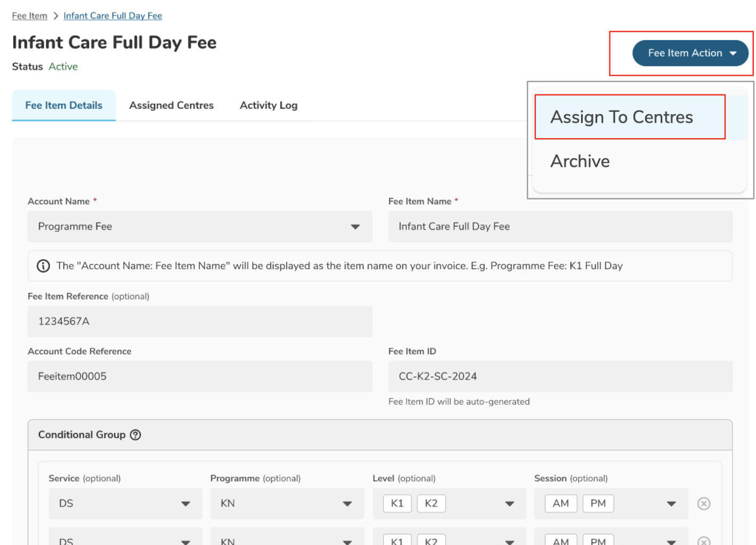This screenshot has width=756, height=545.
Task: Click the Account Code Reference field
Action: 199,376
